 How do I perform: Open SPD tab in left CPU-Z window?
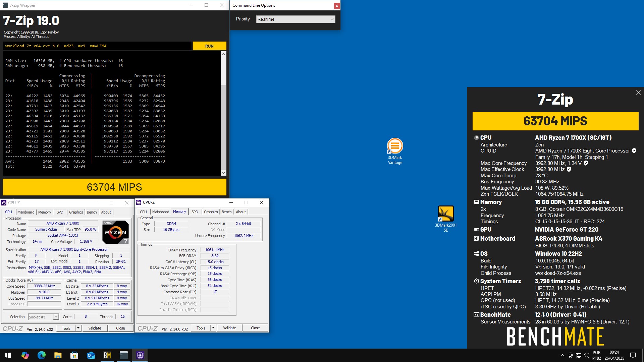point(60,212)
